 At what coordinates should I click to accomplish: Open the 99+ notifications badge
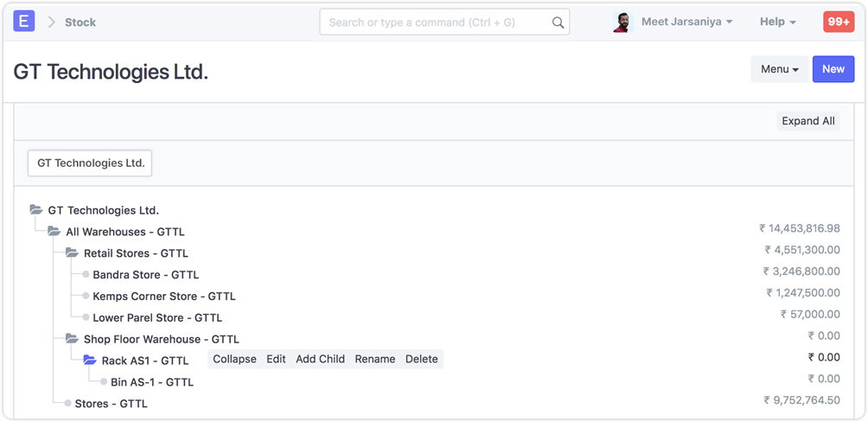[x=838, y=22]
